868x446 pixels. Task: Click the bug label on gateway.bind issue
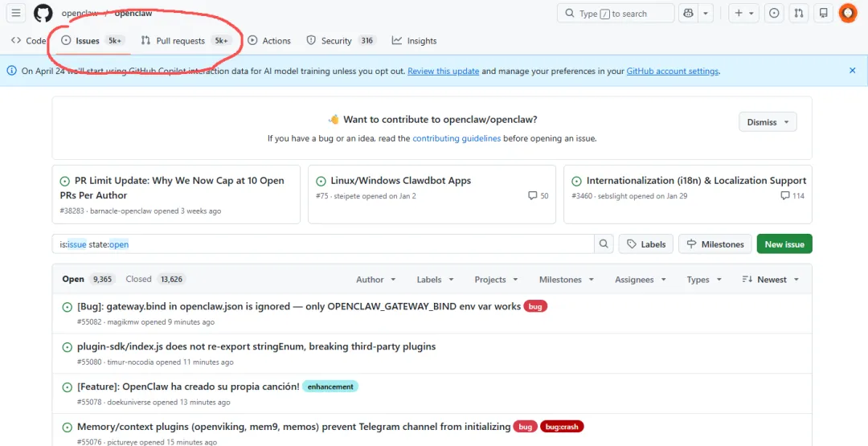[x=535, y=306]
